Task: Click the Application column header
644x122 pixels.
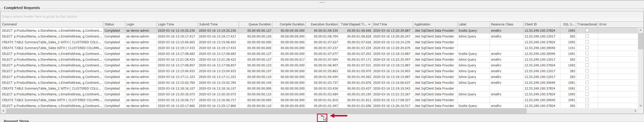Action: click(x=435, y=24)
